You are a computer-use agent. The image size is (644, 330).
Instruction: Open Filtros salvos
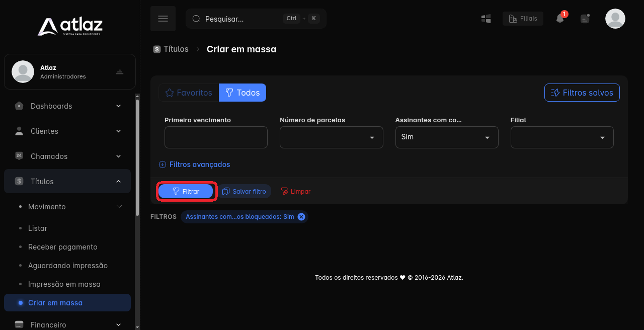click(x=582, y=93)
